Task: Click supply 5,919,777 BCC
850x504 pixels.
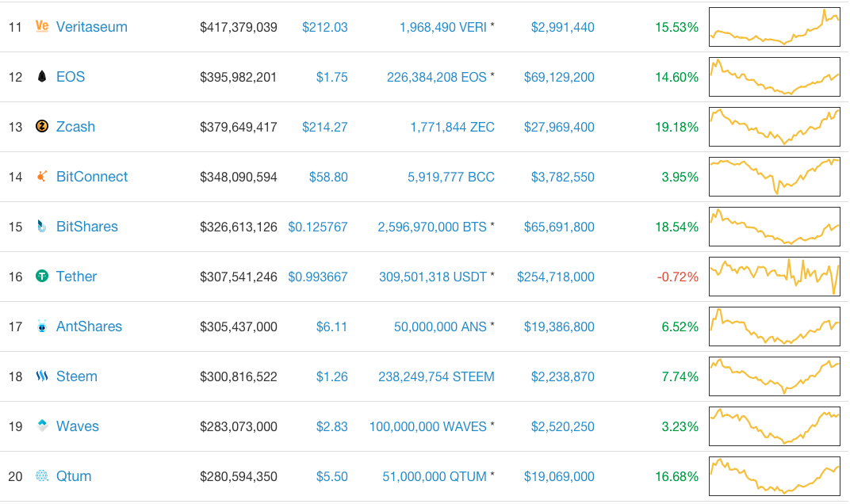Action: (x=451, y=177)
